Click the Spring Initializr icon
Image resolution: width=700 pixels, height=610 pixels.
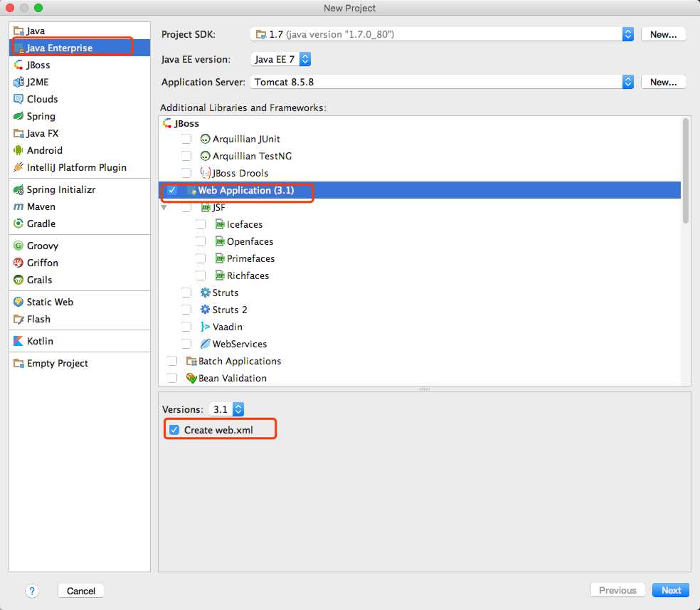(x=18, y=190)
